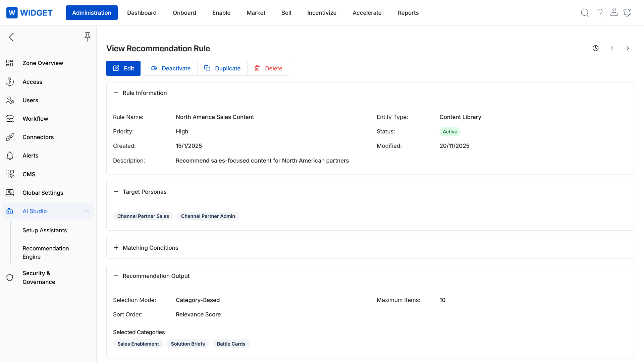View rule history clock icon
The height and width of the screenshot is (362, 644).
click(x=596, y=48)
